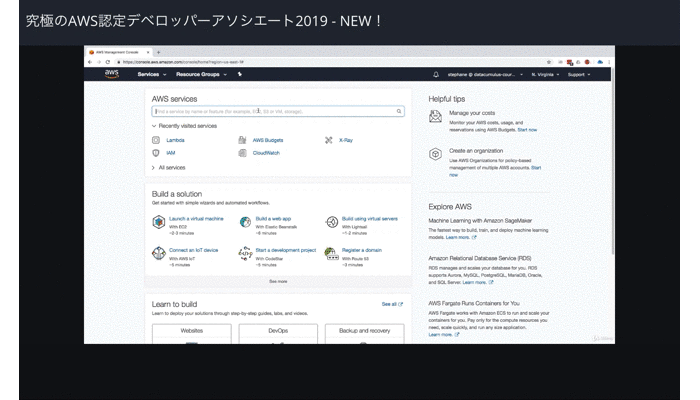Click Learn more under Amazon SageMaker

click(x=461, y=238)
